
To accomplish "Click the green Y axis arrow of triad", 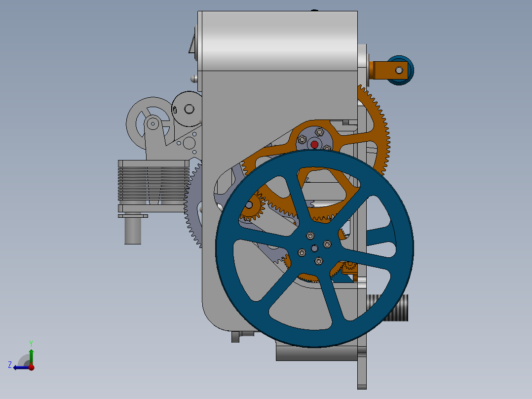I will 31,357.
